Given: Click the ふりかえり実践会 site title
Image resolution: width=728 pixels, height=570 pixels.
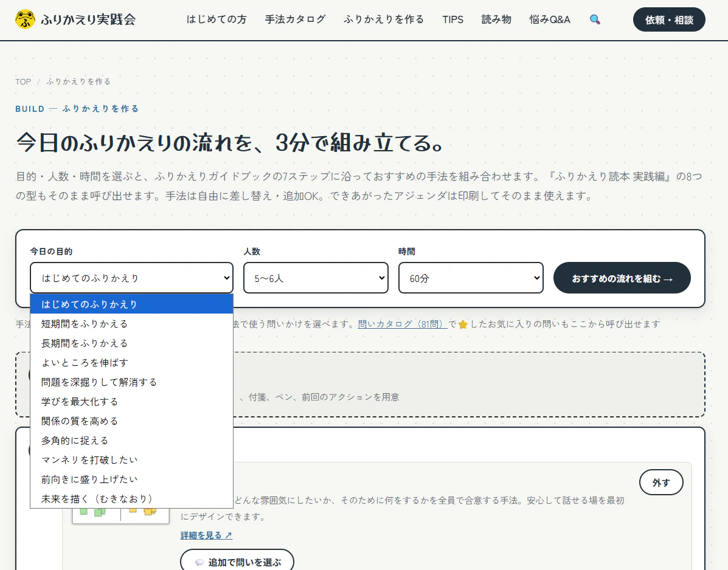Looking at the screenshot, I should click(x=88, y=19).
